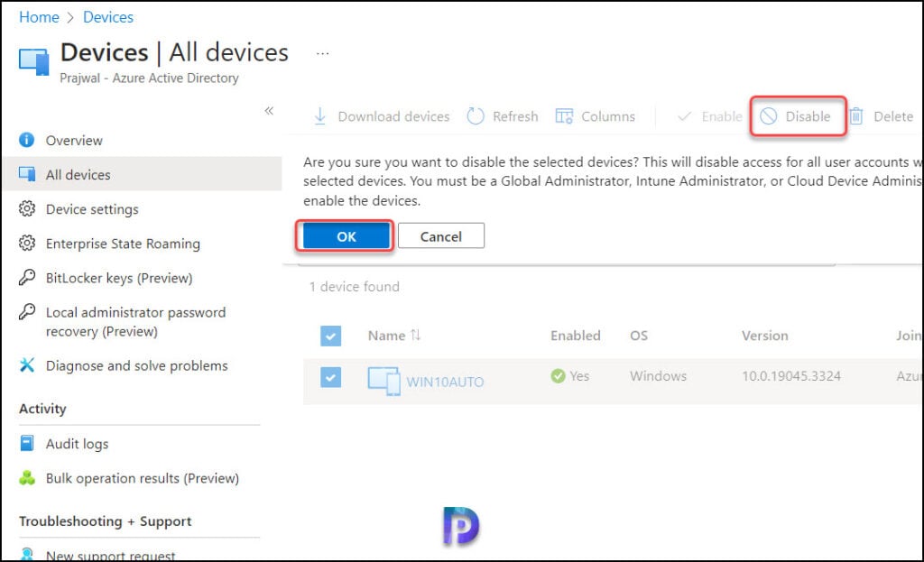Click the Download devices arrow icon
The image size is (924, 562).
tap(320, 116)
